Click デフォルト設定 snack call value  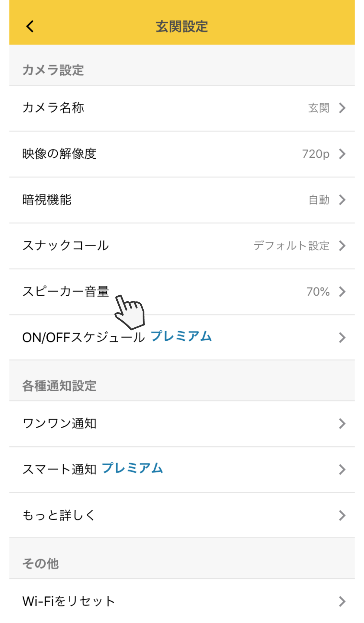pos(291,246)
